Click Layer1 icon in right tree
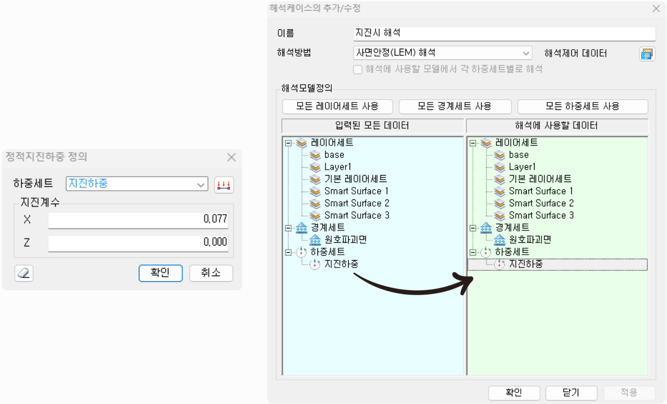Screen dimensions: 667x404 [499, 167]
